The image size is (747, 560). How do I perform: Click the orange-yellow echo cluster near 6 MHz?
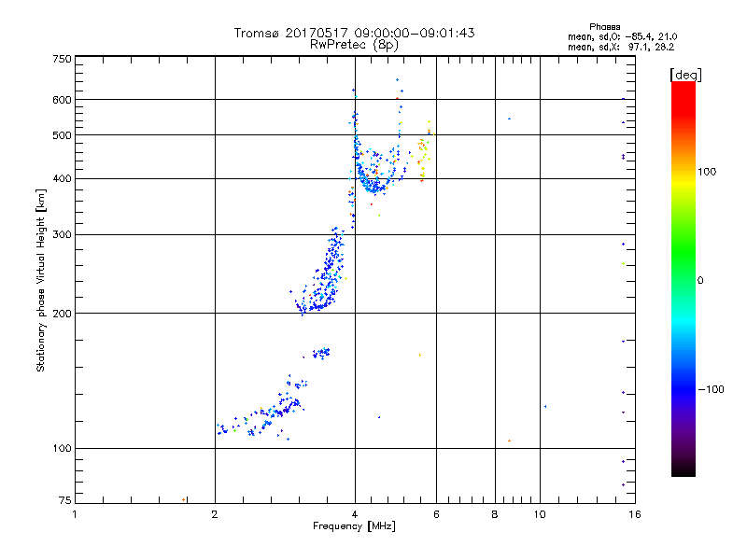point(424,152)
